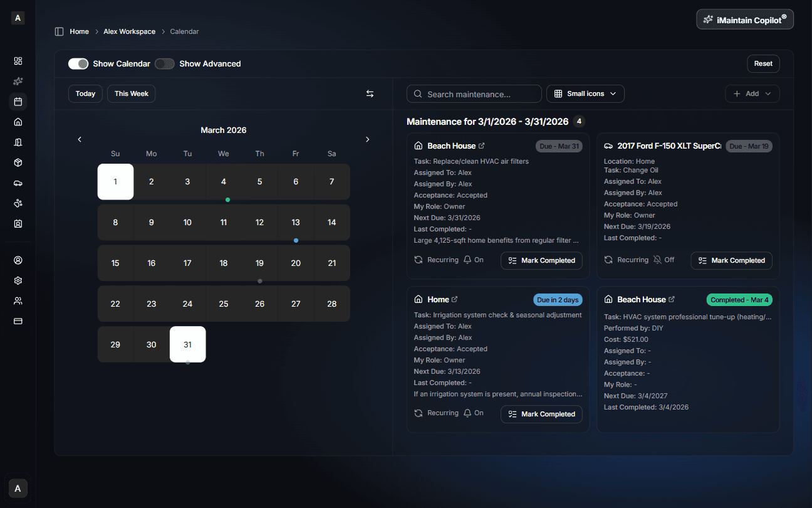This screenshot has width=812, height=508.
Task: Mark the Ford F-150 oil change completed
Action: (731, 260)
